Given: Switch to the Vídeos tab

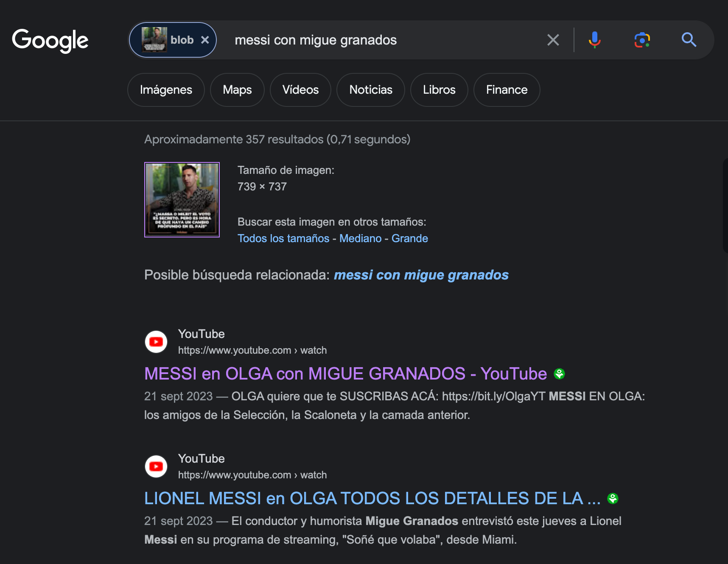Looking at the screenshot, I should coord(300,90).
